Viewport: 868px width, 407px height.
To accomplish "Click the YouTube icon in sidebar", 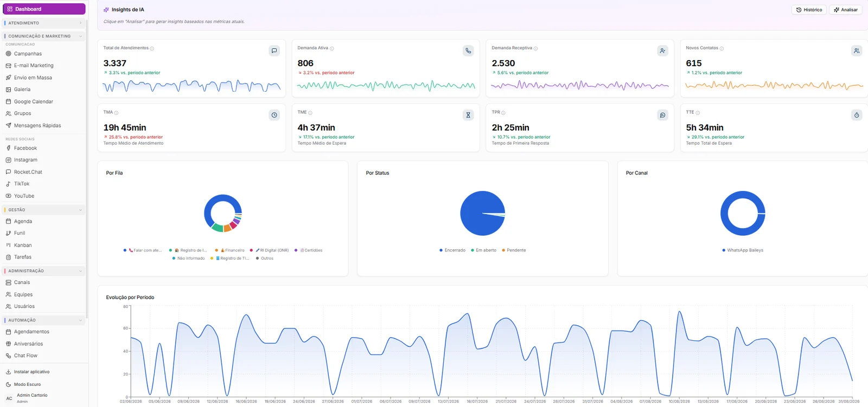I will 8,196.
